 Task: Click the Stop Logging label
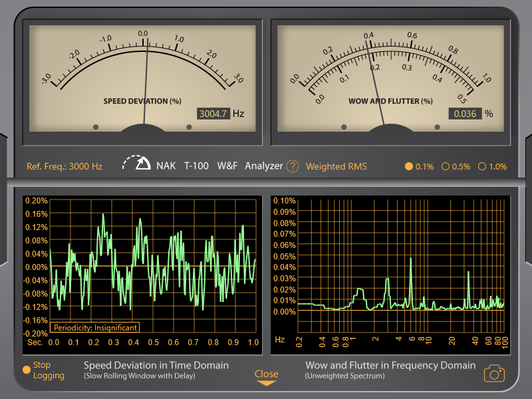click(49, 370)
